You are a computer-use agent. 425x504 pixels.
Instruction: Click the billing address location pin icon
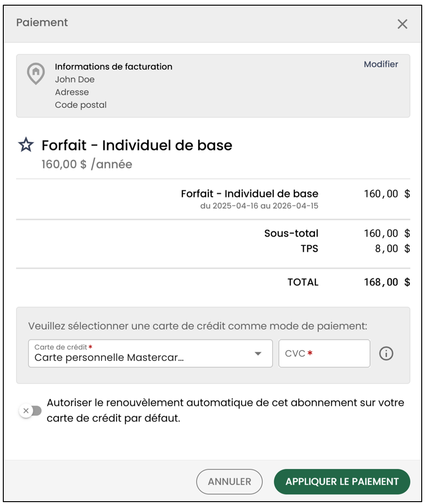pyautogui.click(x=36, y=73)
